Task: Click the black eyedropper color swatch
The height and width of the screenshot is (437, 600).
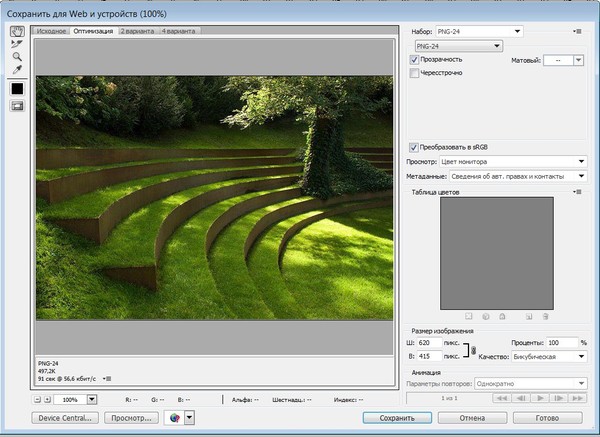Action: (x=17, y=89)
